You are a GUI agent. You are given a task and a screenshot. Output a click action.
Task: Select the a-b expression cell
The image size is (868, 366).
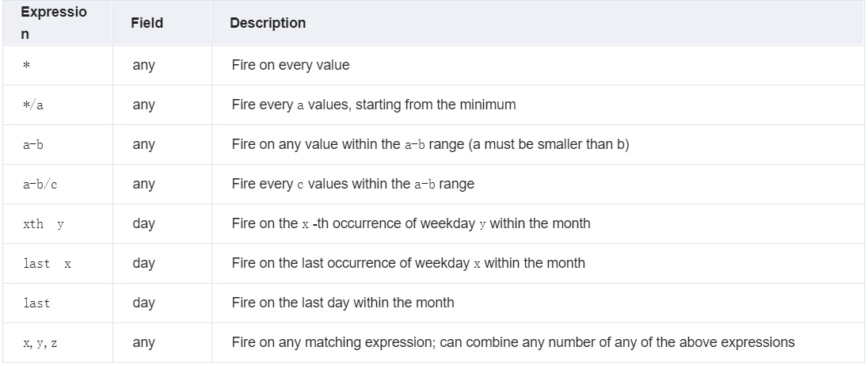pyautogui.click(x=32, y=144)
